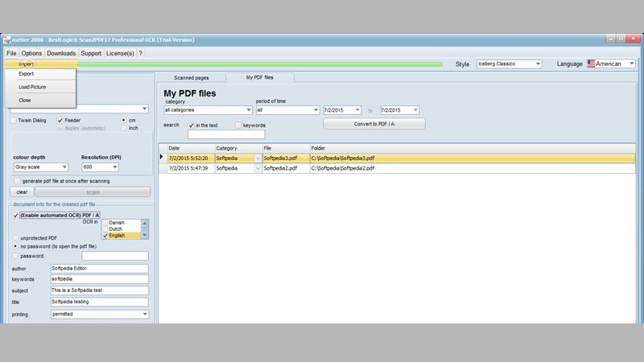This screenshot has width=644, height=362.
Task: Click the American flag language icon
Action: coord(592,64)
